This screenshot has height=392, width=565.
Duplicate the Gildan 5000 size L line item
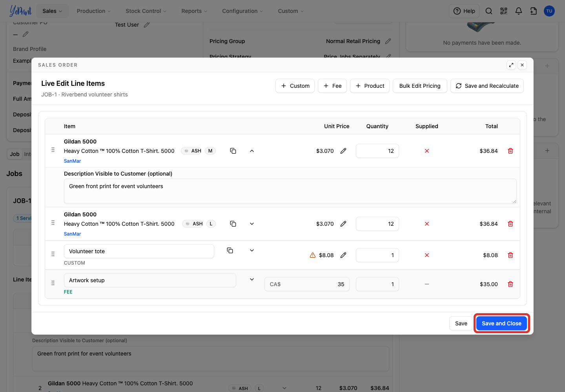tap(233, 224)
